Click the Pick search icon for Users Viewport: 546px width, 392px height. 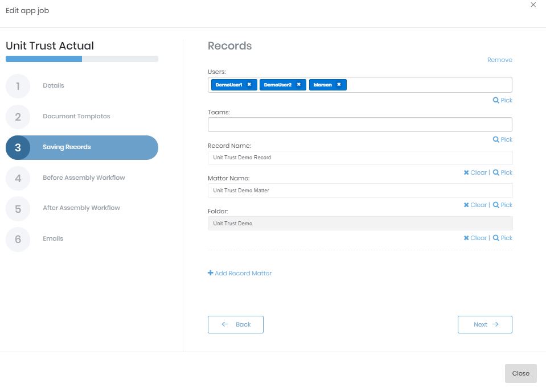pos(496,100)
